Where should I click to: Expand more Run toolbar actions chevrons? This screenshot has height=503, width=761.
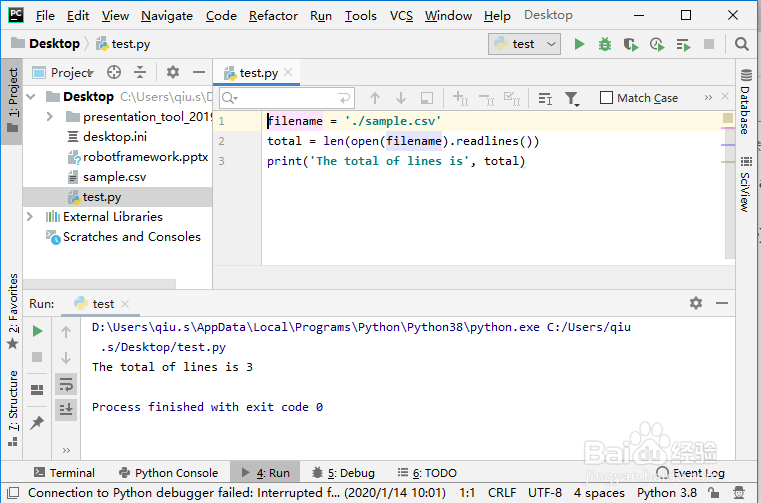(66, 451)
